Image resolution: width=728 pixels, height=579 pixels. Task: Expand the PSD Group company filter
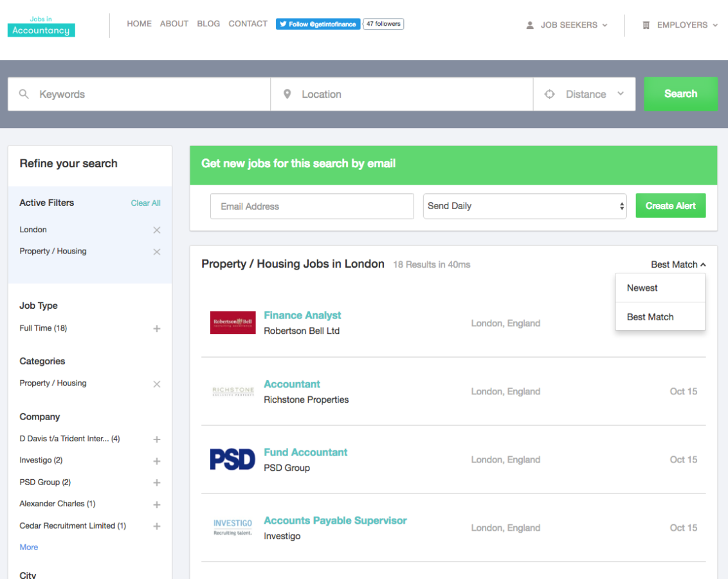click(156, 482)
